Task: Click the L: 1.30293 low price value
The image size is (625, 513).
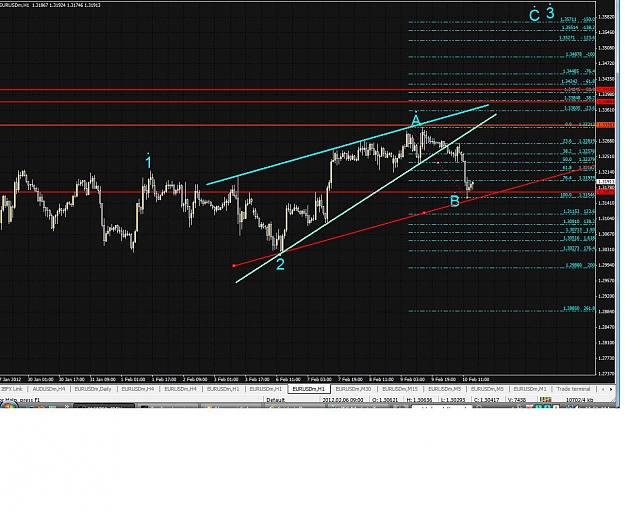Action: pyautogui.click(x=454, y=400)
